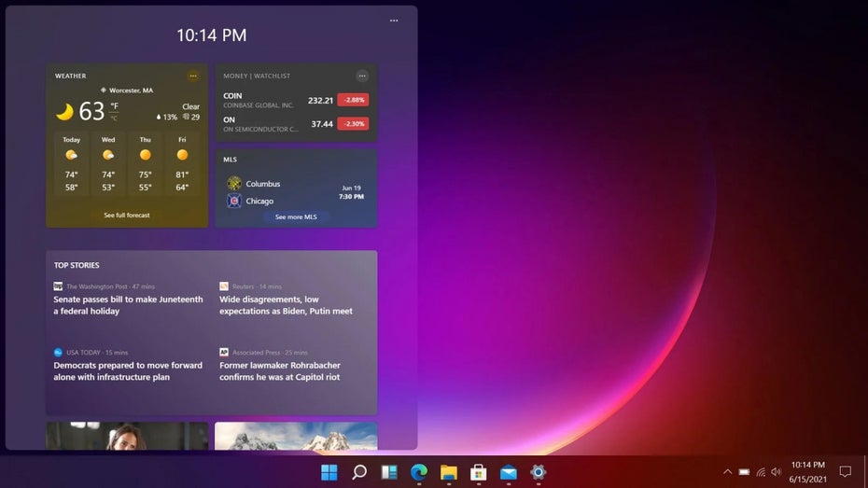This screenshot has height=488, width=868.
Task: Click the Associated Press source icon
Action: (x=224, y=352)
